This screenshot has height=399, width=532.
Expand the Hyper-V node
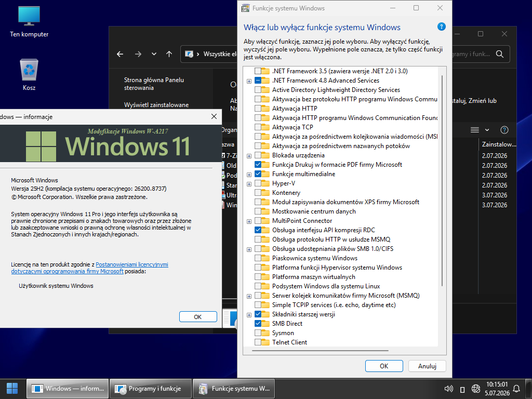tap(249, 184)
